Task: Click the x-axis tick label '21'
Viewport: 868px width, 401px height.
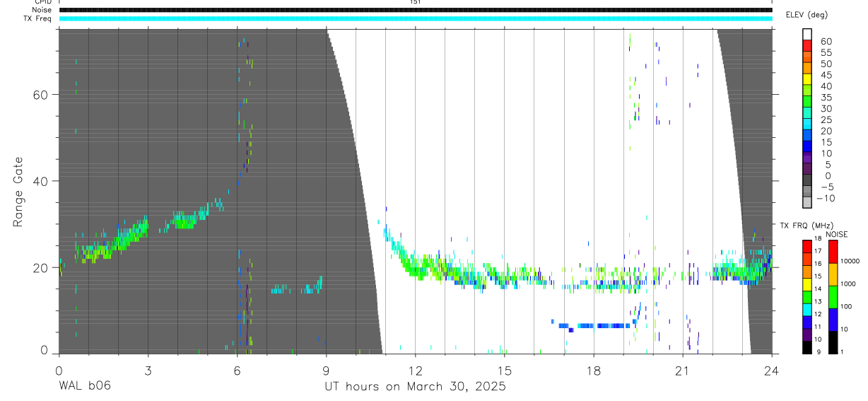Action: (683, 370)
